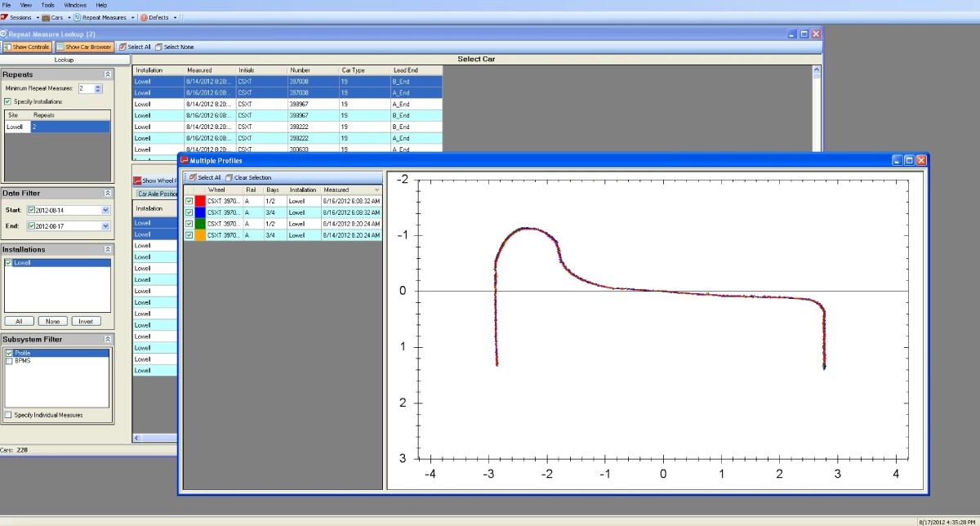Select car row 398967 with A_End lead
980x526 pixels.
[287, 105]
